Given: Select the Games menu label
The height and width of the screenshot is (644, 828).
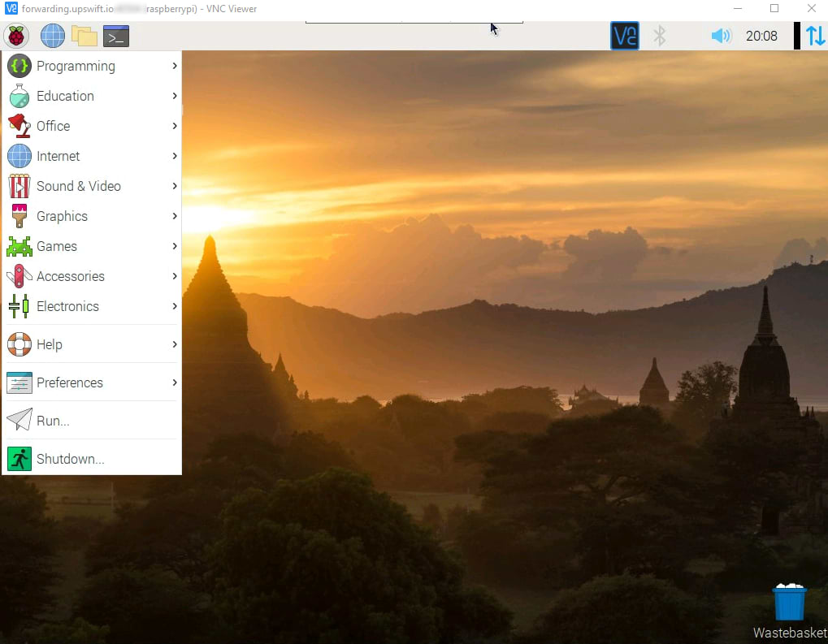Looking at the screenshot, I should tap(57, 247).
